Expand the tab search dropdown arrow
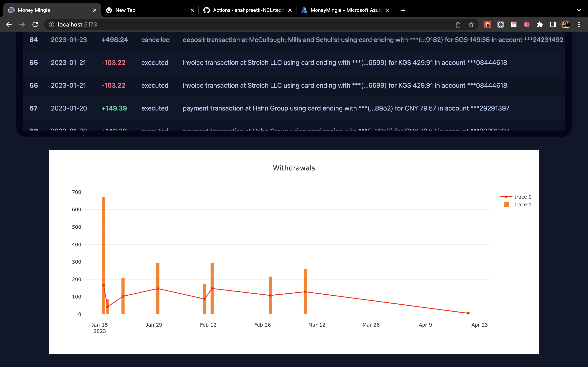Screen dimensions: 588x367 (579, 10)
